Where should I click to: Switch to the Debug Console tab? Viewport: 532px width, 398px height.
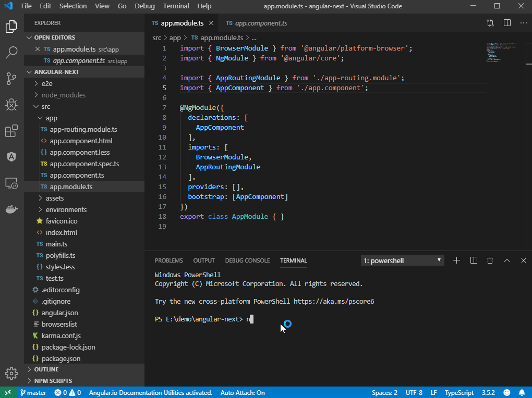point(247,260)
